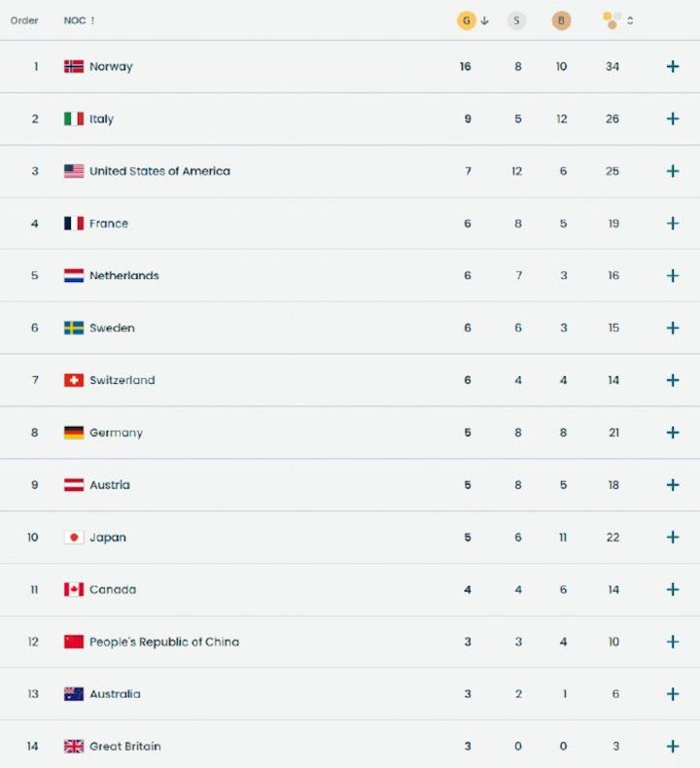
Task: Open the Netherlands country link
Action: pos(123,275)
